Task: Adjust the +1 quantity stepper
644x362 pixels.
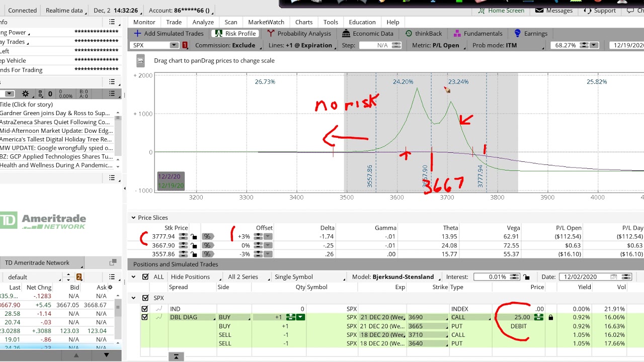Action: (x=291, y=317)
